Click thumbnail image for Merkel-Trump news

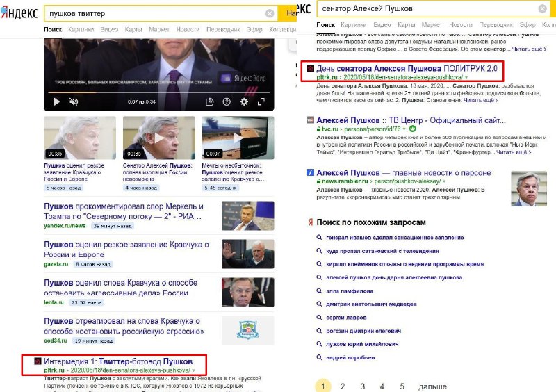coord(248,215)
